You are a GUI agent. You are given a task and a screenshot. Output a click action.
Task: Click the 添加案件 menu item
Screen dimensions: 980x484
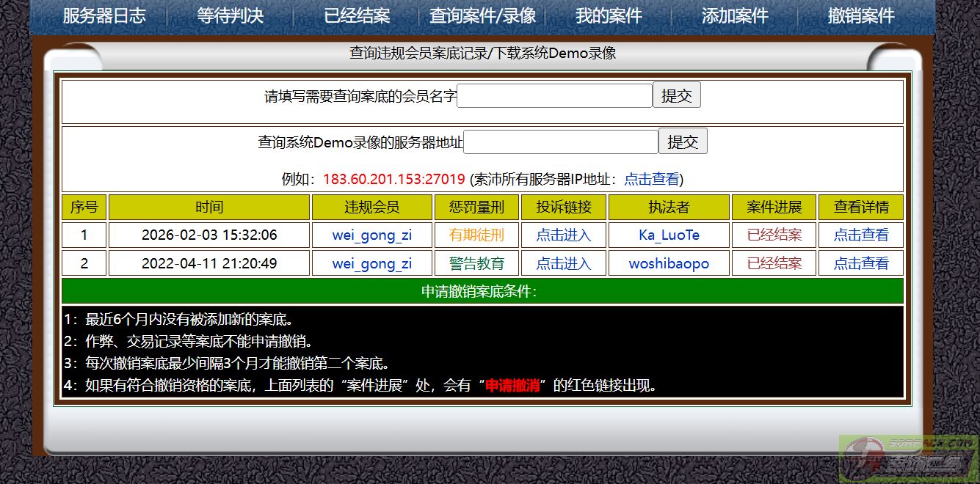coord(735,16)
